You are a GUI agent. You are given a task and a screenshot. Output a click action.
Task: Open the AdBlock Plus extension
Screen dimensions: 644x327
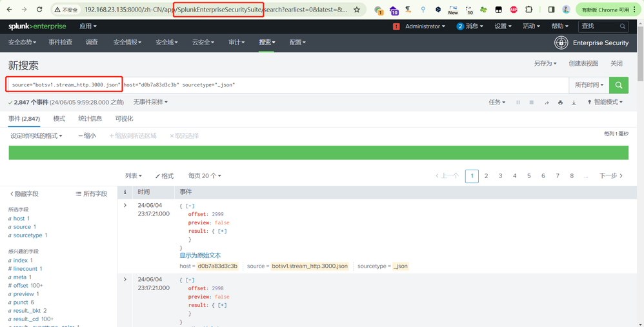tap(514, 10)
